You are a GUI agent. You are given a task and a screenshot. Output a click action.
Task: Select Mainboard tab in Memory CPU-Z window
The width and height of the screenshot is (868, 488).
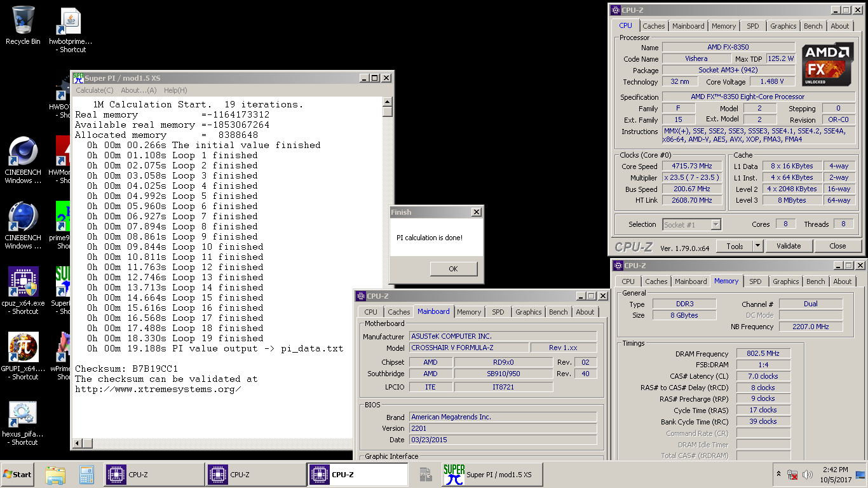(691, 281)
